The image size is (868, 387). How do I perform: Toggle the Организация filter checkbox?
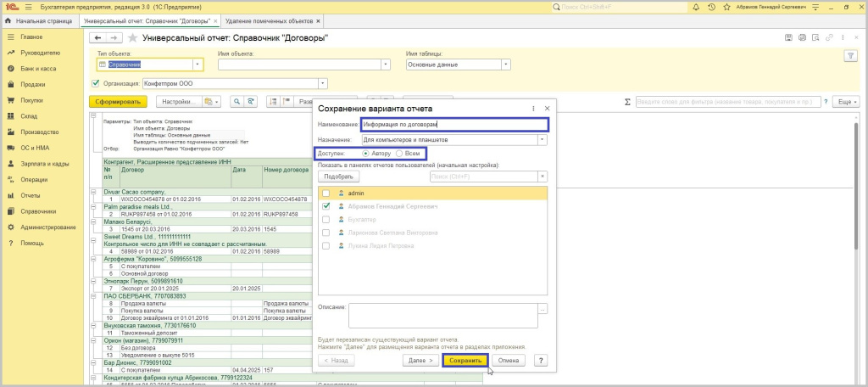tap(95, 83)
